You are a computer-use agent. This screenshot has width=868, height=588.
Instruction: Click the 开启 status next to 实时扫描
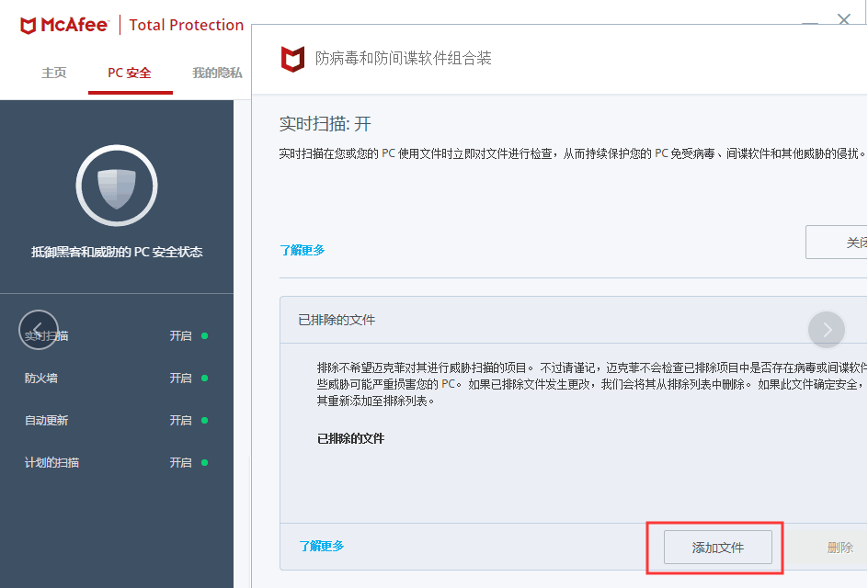(x=180, y=335)
